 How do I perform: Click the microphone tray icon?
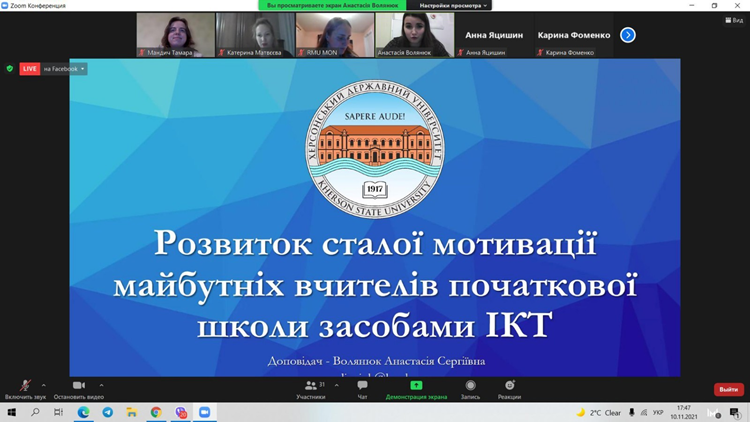[631, 412]
